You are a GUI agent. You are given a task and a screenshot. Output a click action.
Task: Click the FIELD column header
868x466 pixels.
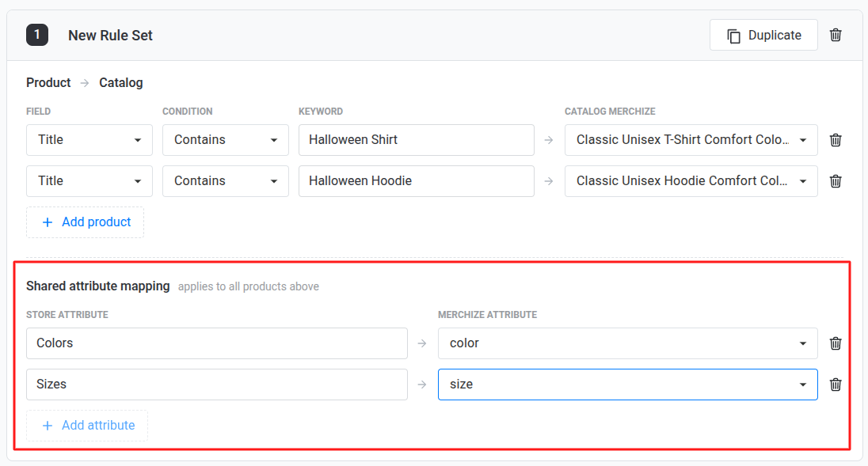(38, 111)
